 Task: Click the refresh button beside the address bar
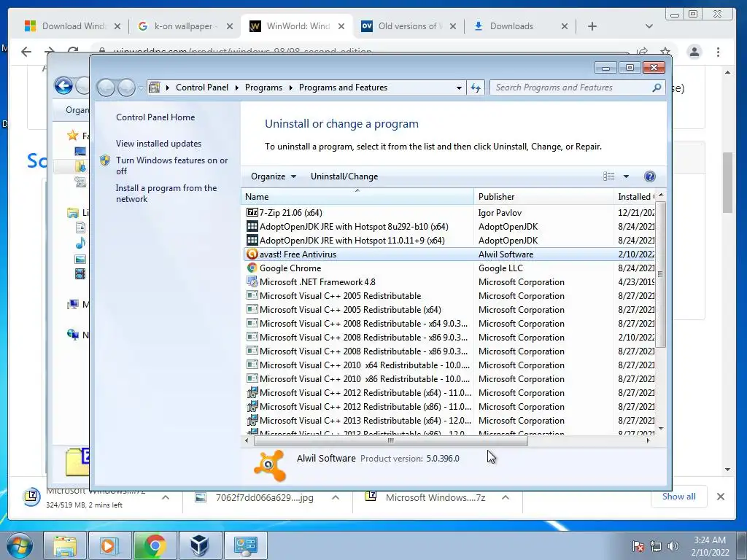[x=476, y=87]
